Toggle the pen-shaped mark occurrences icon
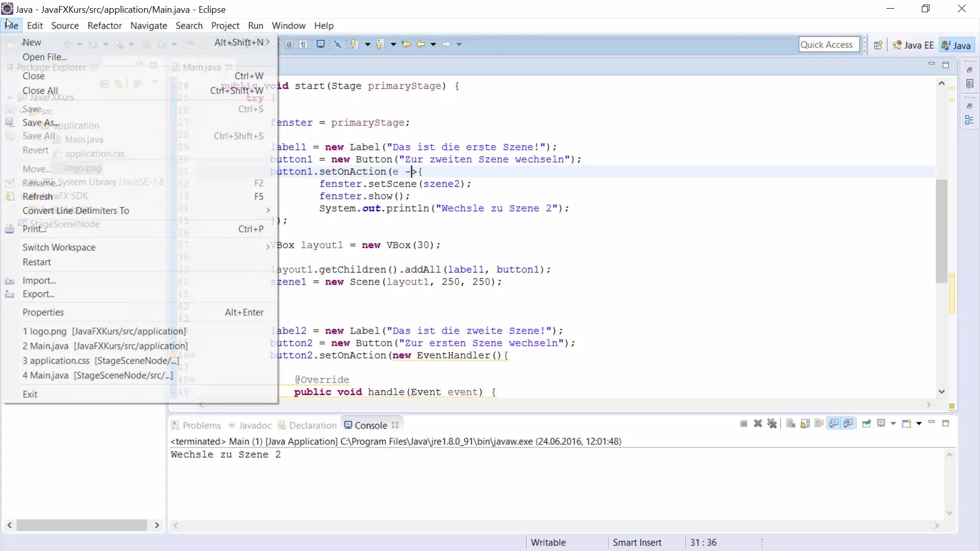Viewport: 980px width, 551px height. click(x=337, y=44)
